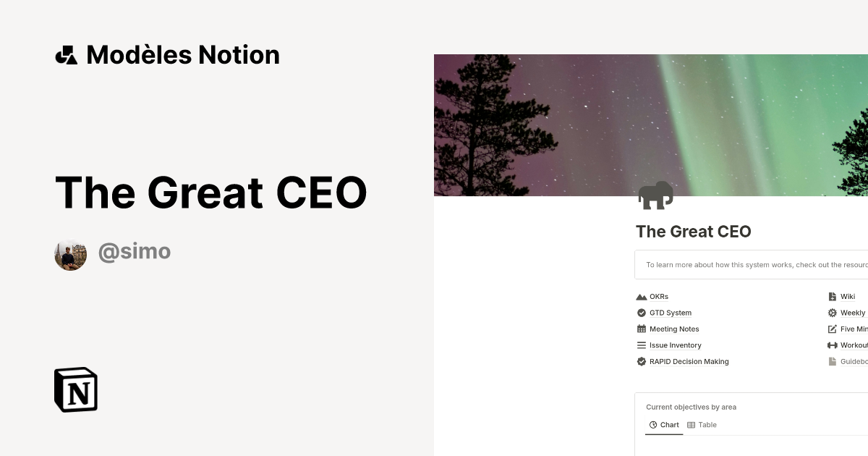Click the dumbbell icon beside Workout

coord(832,345)
